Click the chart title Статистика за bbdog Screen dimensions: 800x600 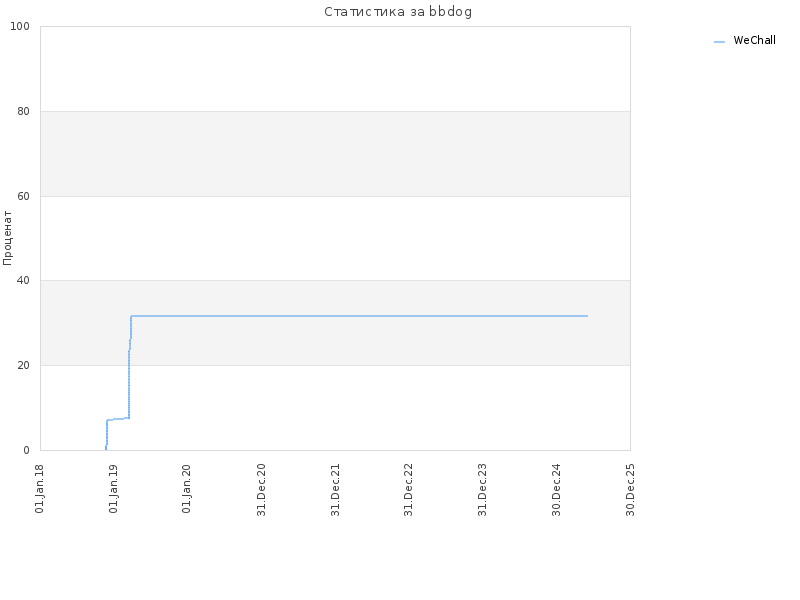pos(398,12)
